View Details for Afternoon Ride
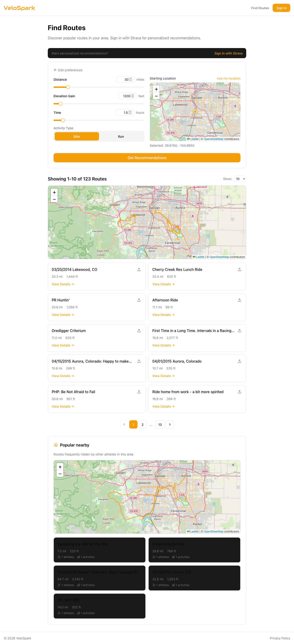294x644 pixels. point(163,315)
